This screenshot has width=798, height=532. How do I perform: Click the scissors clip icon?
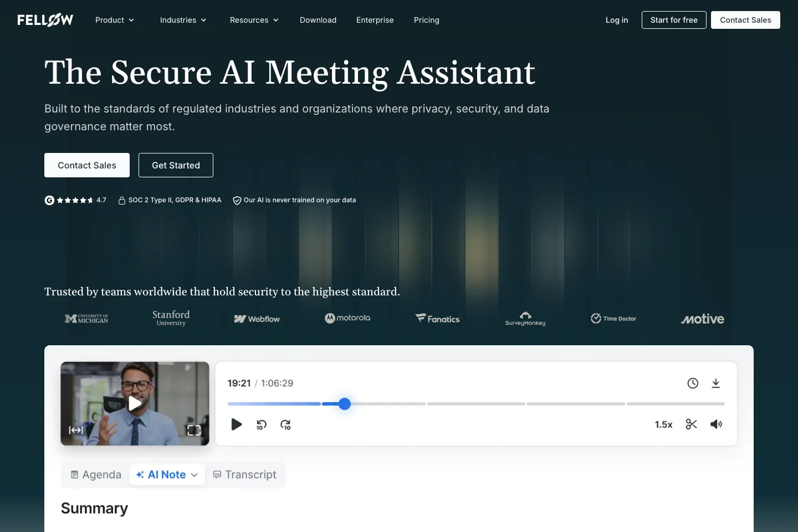691,424
